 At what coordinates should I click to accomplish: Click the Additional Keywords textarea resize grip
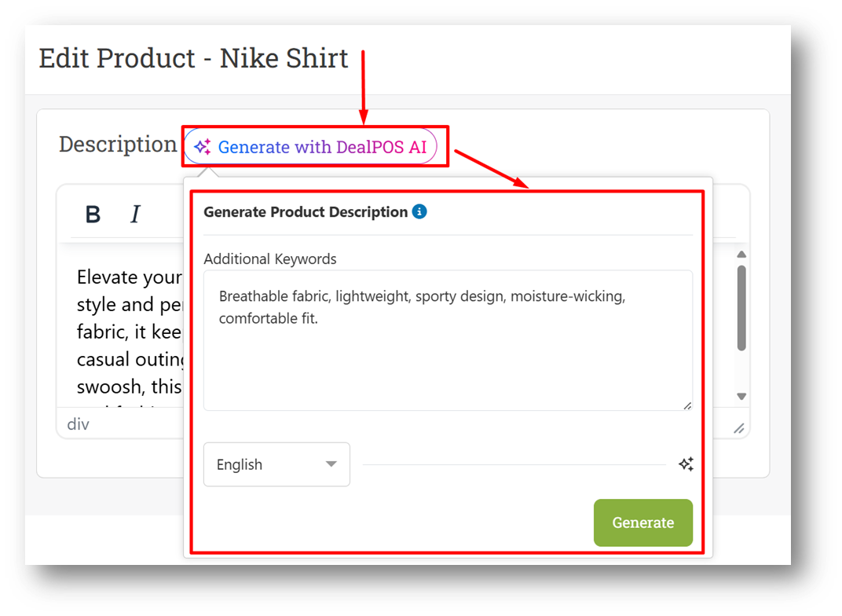click(x=687, y=405)
